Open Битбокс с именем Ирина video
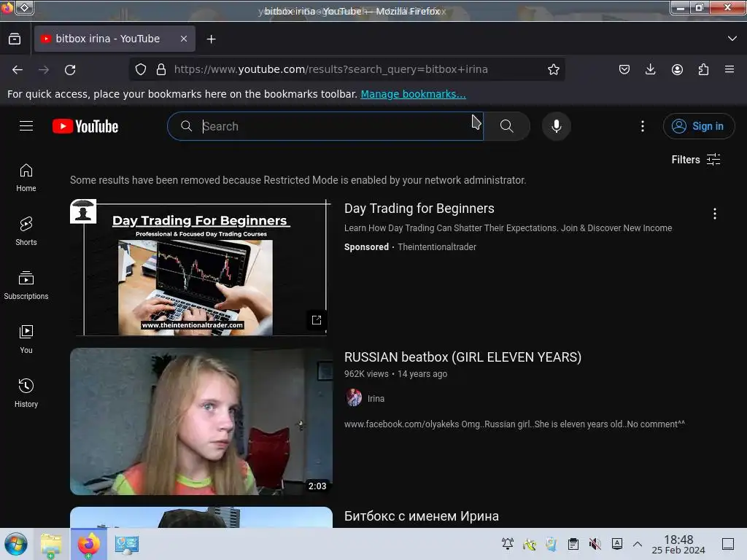 (x=421, y=516)
